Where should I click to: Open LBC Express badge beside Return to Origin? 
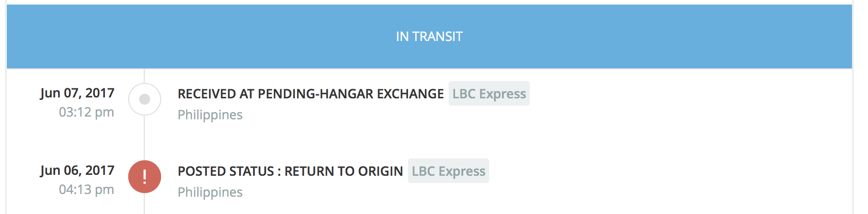coord(448,171)
